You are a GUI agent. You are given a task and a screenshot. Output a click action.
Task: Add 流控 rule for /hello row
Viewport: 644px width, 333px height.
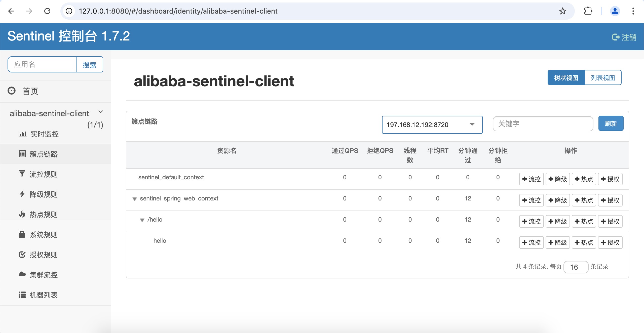pyautogui.click(x=531, y=221)
